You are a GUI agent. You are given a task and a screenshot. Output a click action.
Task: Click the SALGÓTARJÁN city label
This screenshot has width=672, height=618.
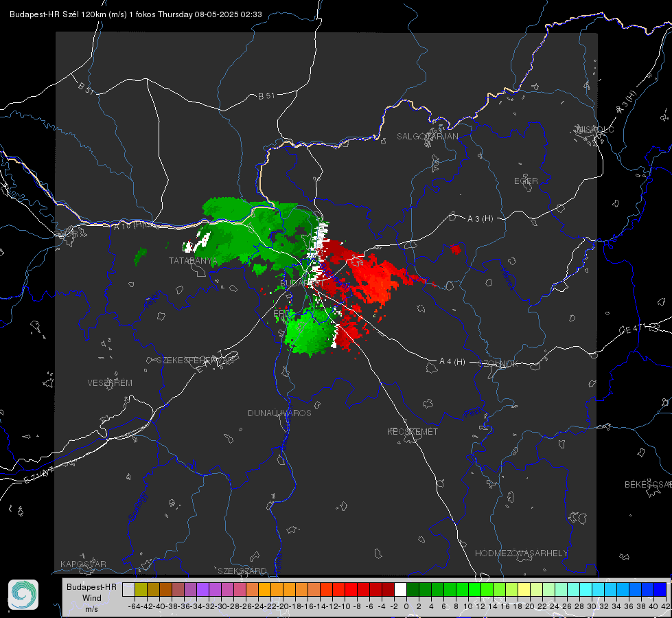coord(427,137)
